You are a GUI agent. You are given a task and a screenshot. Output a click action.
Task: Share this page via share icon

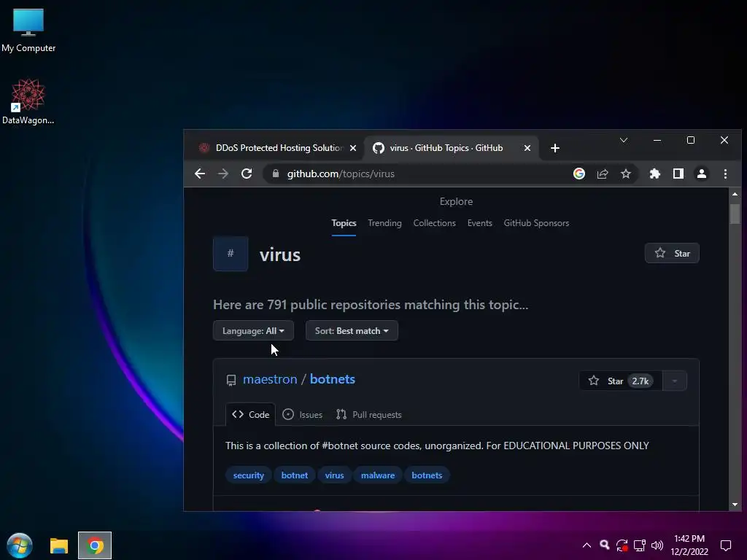603,174
